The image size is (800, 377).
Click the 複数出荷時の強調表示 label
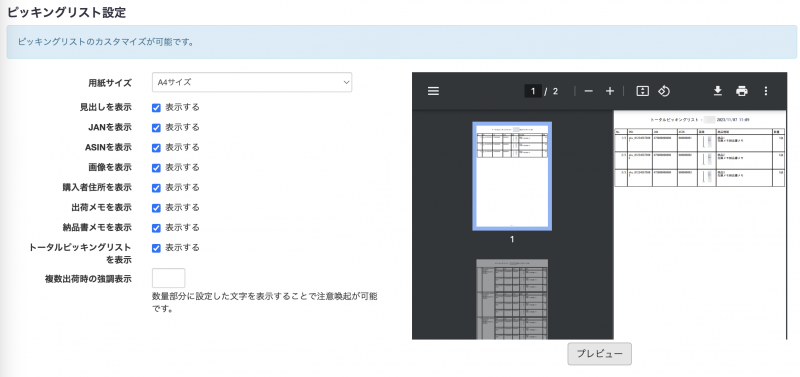click(x=88, y=279)
